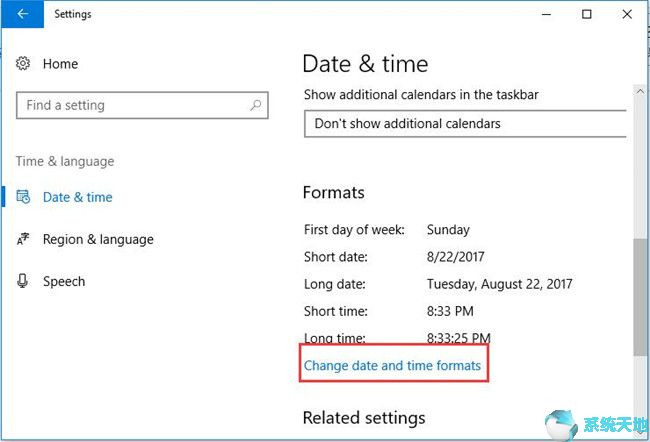
Task: Close the Settings window
Action: click(627, 15)
